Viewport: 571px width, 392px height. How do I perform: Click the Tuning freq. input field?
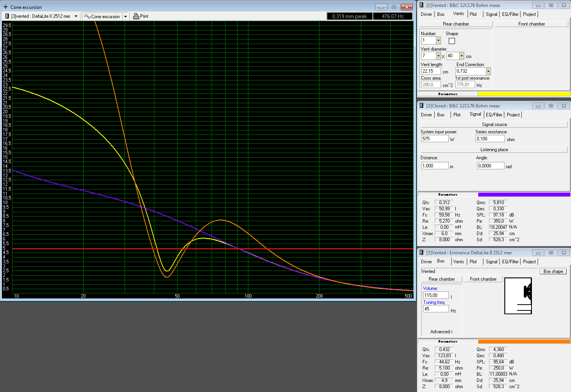[x=436, y=309]
